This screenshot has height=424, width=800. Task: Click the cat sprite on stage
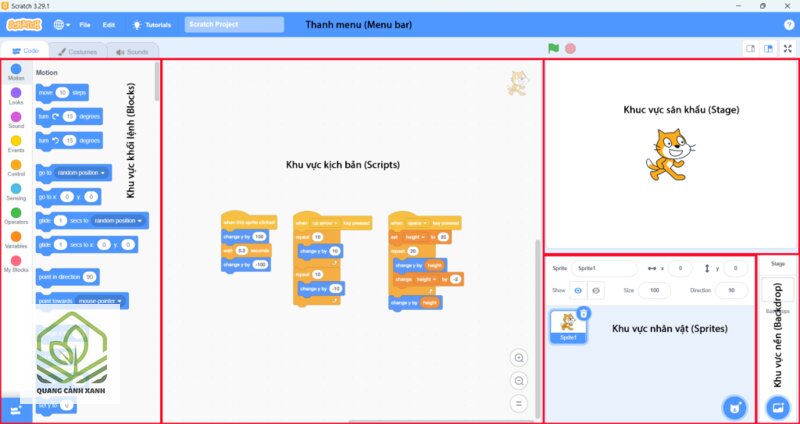pos(669,155)
